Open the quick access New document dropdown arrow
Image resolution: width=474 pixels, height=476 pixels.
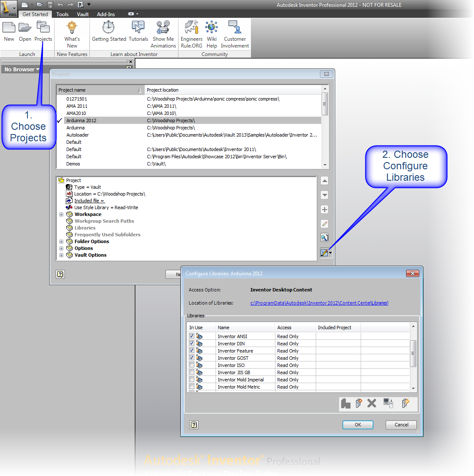[x=31, y=5]
